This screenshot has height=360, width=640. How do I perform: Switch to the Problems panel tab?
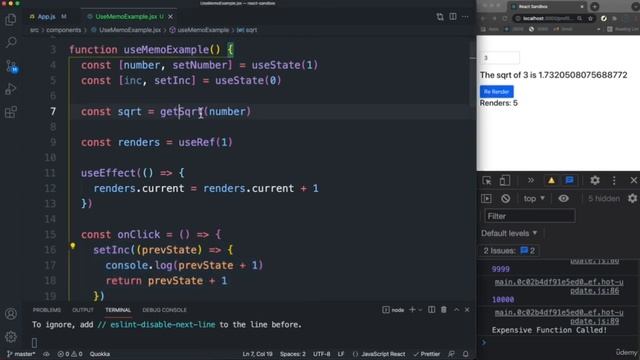[47, 310]
